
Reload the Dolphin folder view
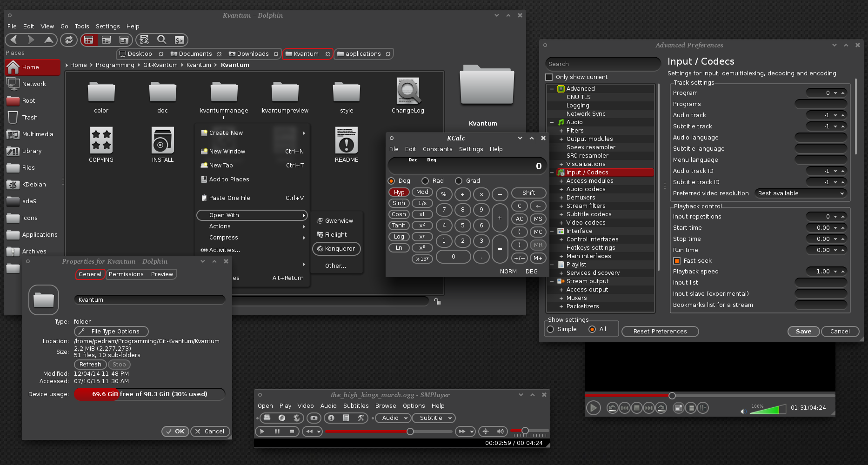(x=69, y=40)
